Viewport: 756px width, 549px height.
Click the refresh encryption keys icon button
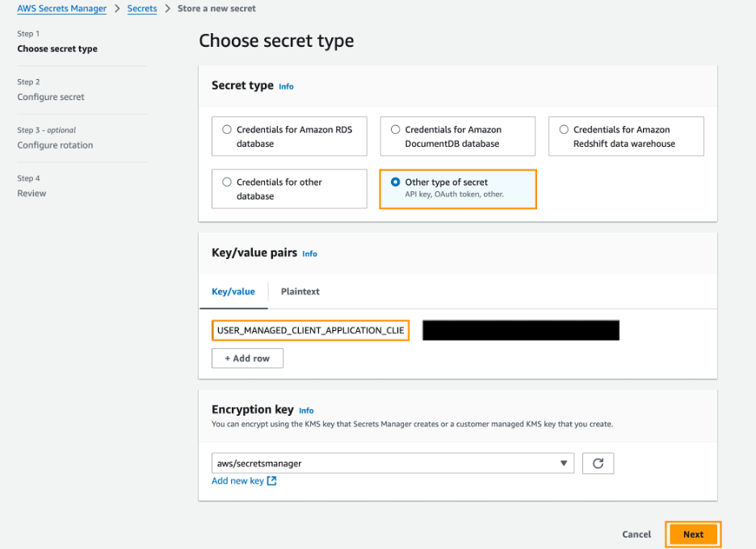(598, 463)
